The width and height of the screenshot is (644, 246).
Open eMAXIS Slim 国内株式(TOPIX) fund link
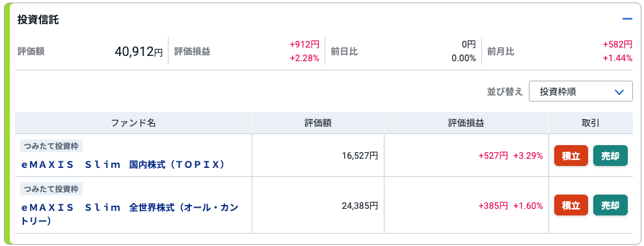123,165
